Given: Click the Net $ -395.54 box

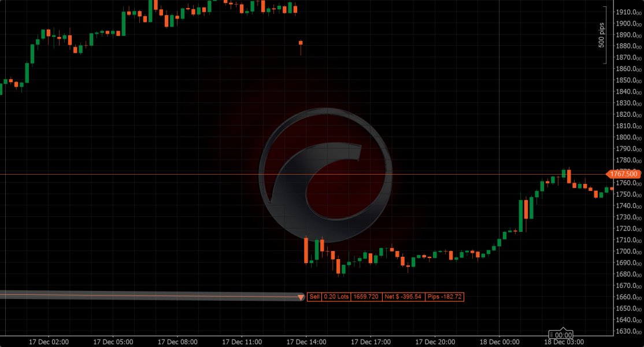Looking at the screenshot, I should click(x=402, y=297).
